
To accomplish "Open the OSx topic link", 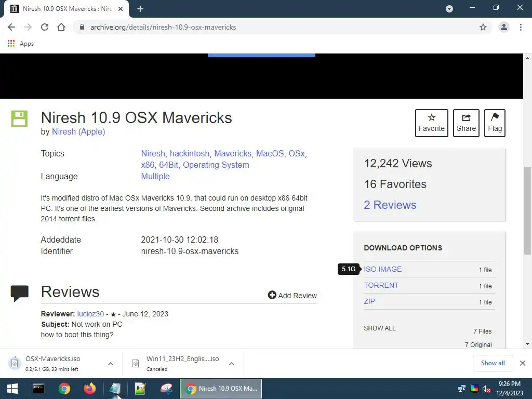I will (x=297, y=154).
